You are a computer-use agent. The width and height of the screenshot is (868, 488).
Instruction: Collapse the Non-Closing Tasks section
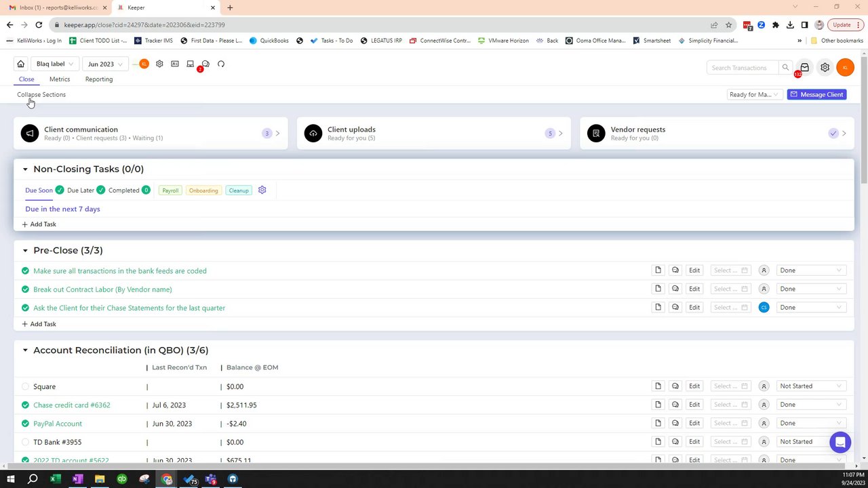25,169
